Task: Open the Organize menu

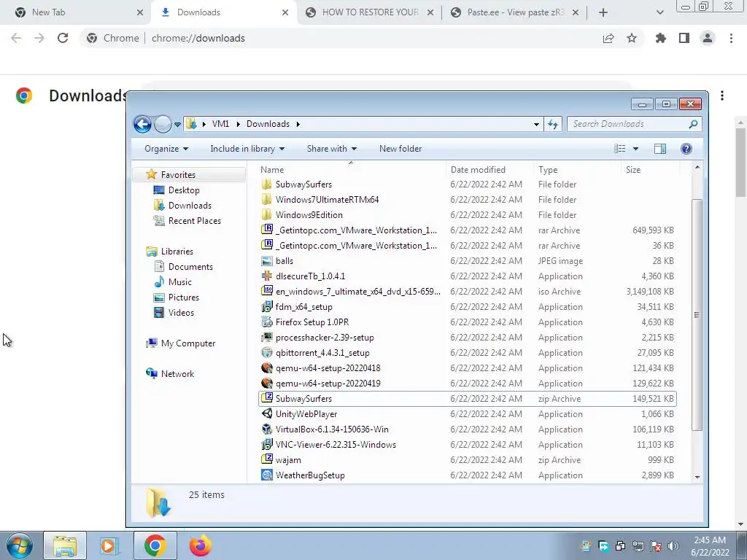Action: tap(166, 149)
